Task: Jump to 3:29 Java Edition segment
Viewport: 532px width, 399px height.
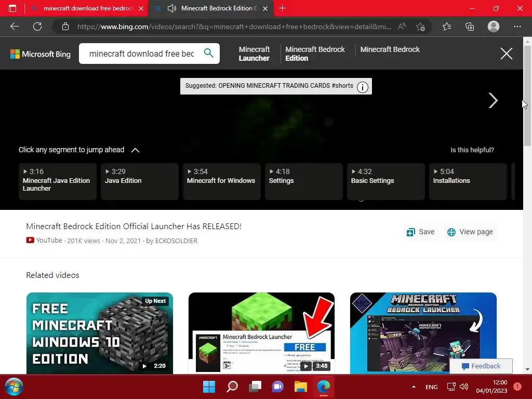Action: coord(140,181)
